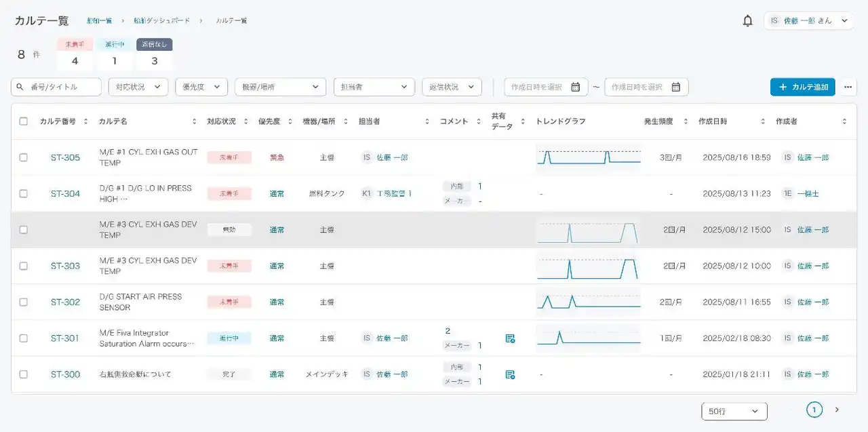Change rows per page from 50行
Viewport: 868px width, 432px height.
[x=734, y=411]
